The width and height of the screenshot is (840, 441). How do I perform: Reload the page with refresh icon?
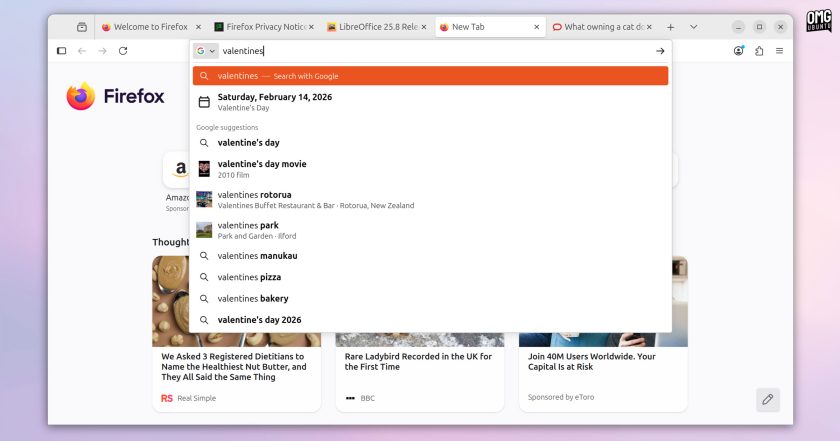pyautogui.click(x=123, y=51)
